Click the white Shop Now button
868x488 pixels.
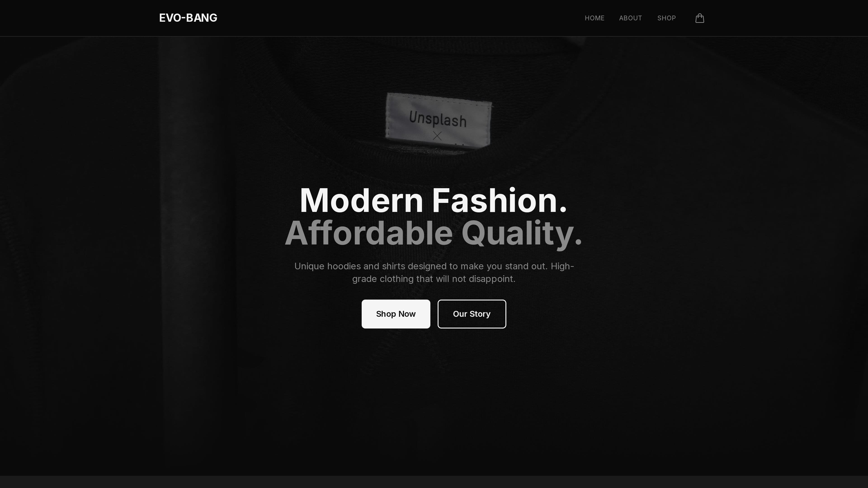click(396, 314)
